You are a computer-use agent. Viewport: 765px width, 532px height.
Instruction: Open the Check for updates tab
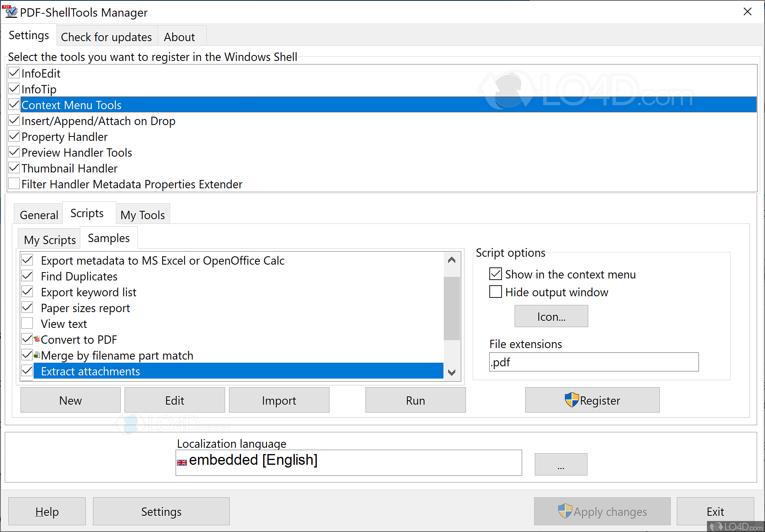click(106, 36)
